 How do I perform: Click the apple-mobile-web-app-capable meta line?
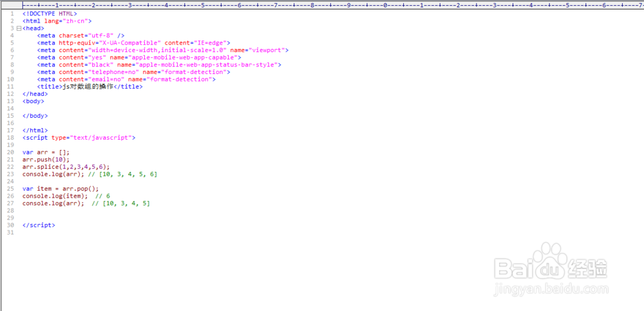coord(139,57)
